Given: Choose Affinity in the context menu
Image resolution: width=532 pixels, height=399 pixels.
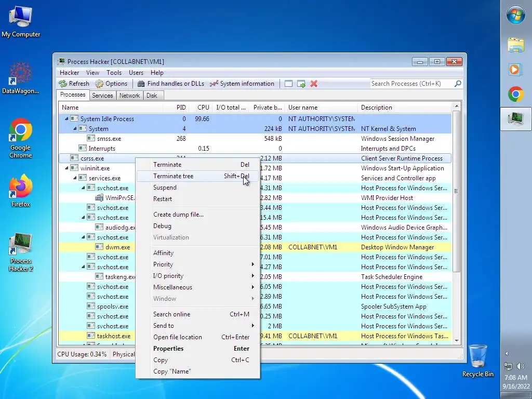Looking at the screenshot, I should [198, 253].
